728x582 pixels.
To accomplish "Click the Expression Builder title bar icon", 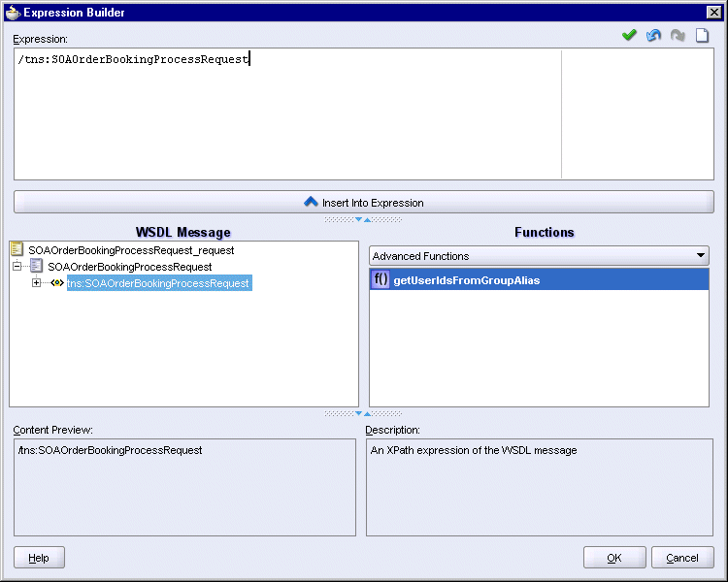I will pos(13,12).
